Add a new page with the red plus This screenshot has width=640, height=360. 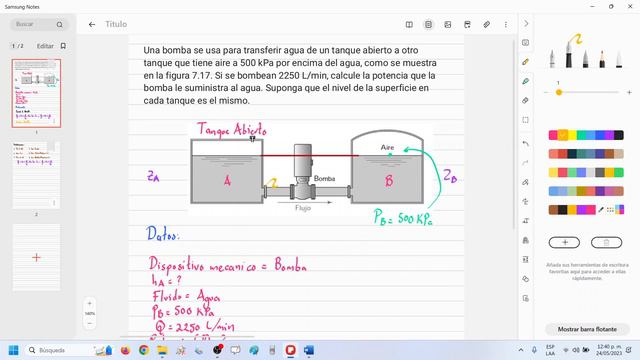36,257
